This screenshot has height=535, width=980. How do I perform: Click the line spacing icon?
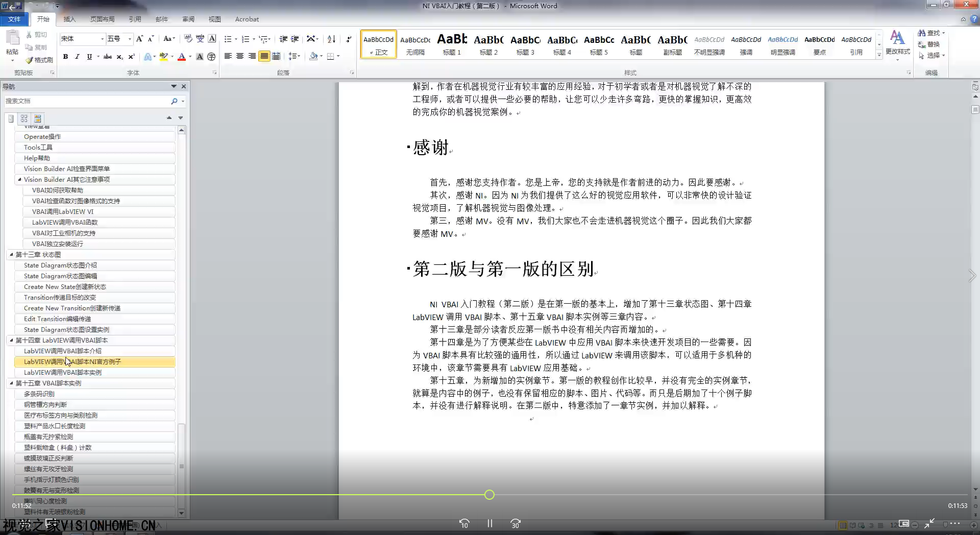tap(292, 56)
